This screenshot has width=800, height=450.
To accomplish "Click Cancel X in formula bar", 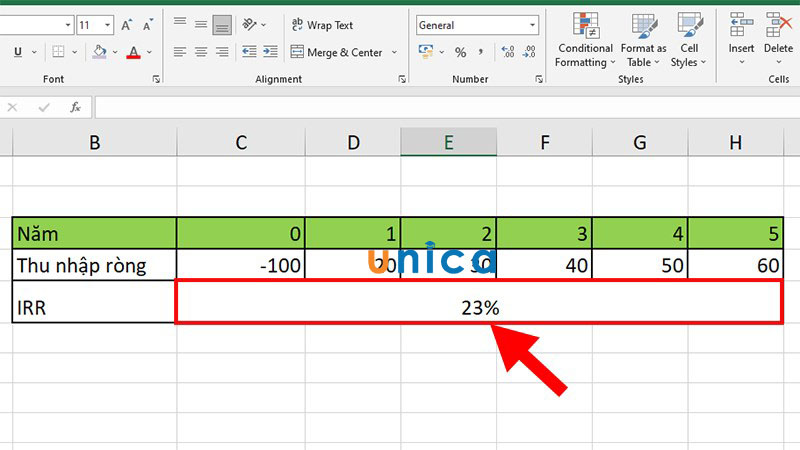I will [x=12, y=107].
